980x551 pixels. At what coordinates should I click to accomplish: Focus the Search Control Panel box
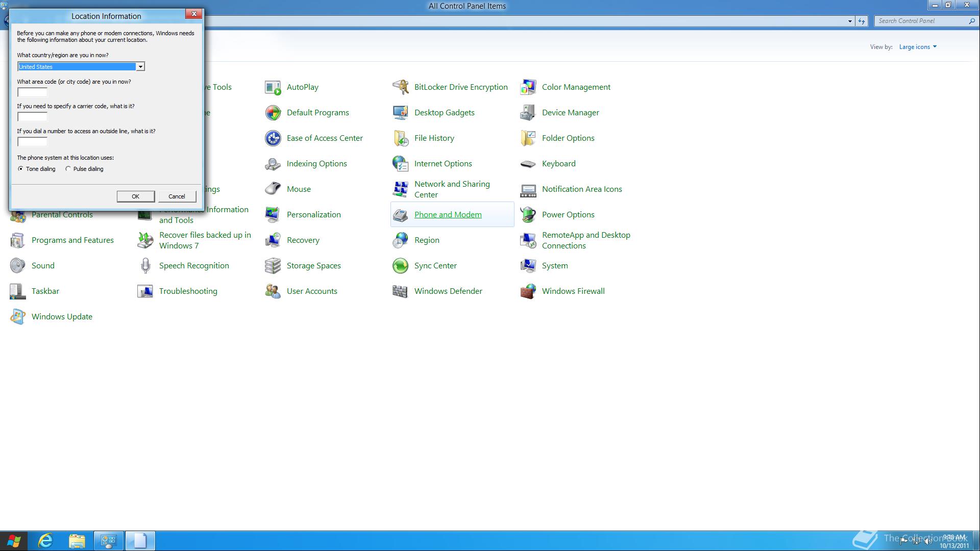click(x=921, y=21)
